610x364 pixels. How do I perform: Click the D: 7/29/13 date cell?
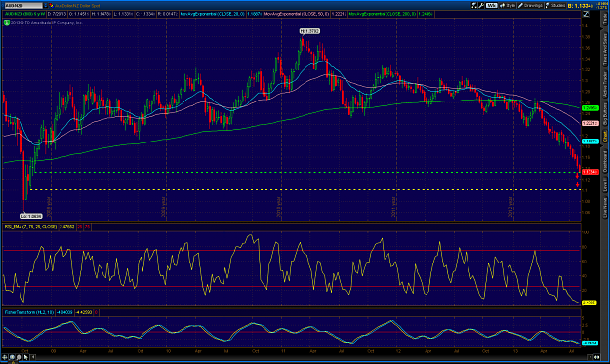point(58,14)
